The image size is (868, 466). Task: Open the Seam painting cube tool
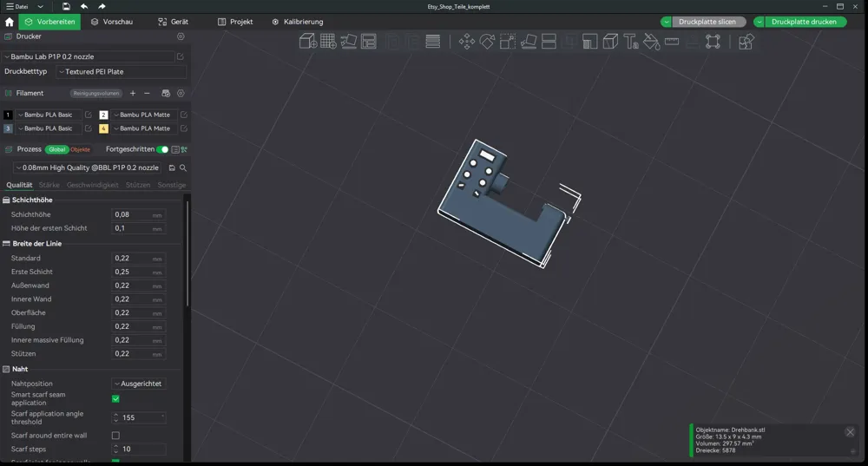[x=610, y=42]
